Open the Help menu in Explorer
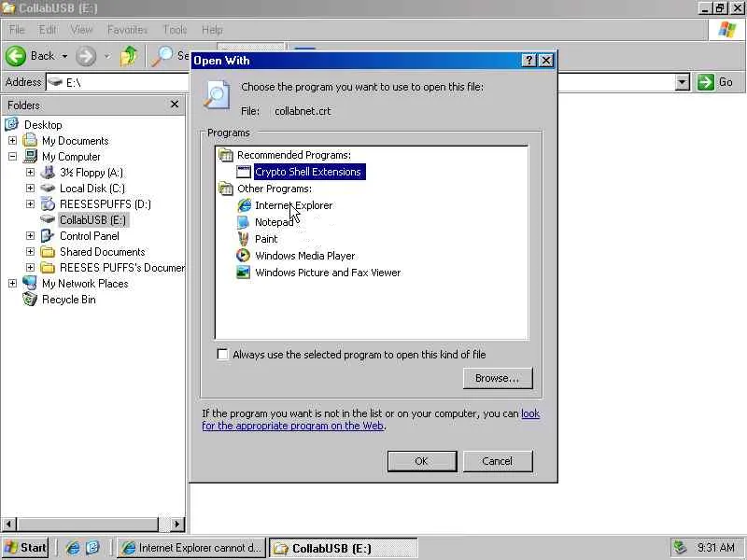 (212, 30)
